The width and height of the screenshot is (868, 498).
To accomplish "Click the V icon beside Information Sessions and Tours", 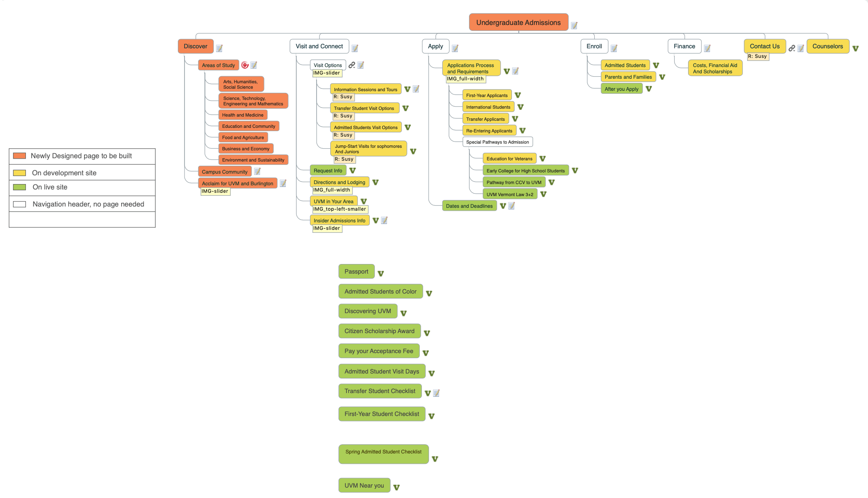I will coord(407,89).
